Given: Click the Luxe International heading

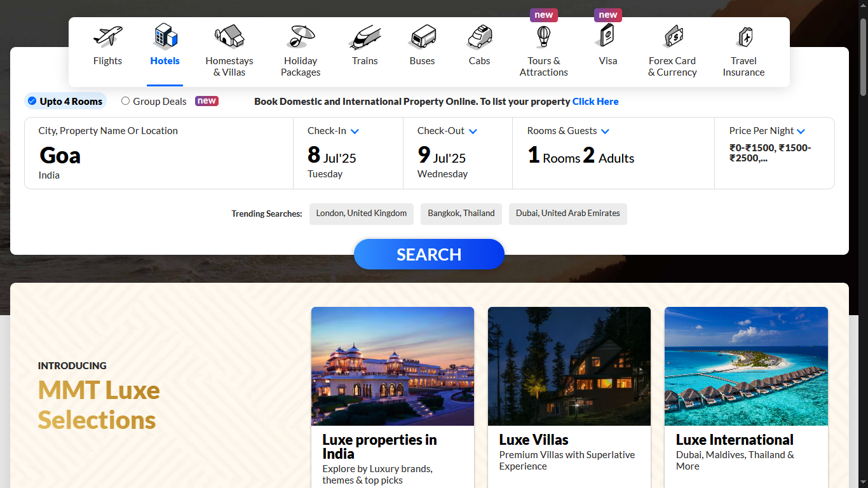Looking at the screenshot, I should 735,440.
